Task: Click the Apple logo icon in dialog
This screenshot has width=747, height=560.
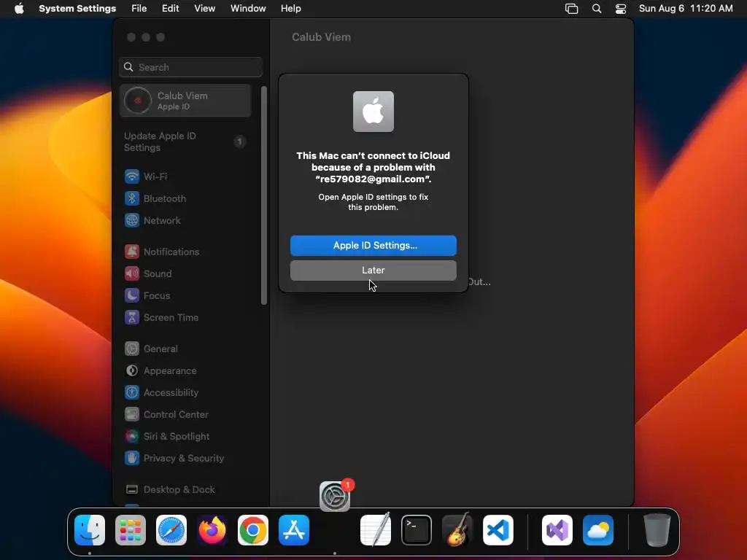Action: point(373,112)
